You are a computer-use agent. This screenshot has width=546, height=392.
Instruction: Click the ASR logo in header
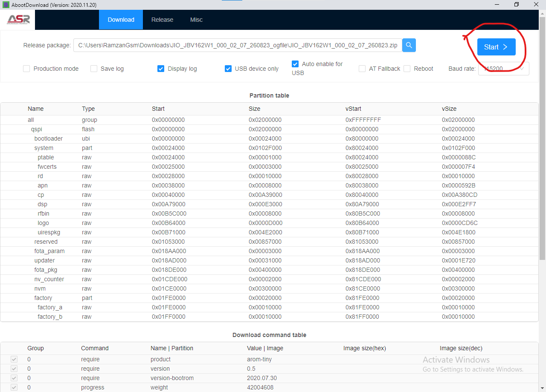18,20
